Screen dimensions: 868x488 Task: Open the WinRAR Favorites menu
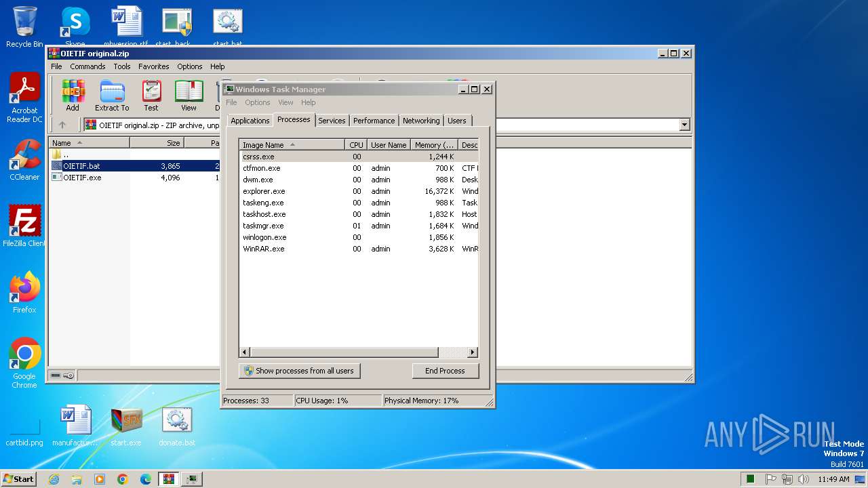click(x=154, y=66)
